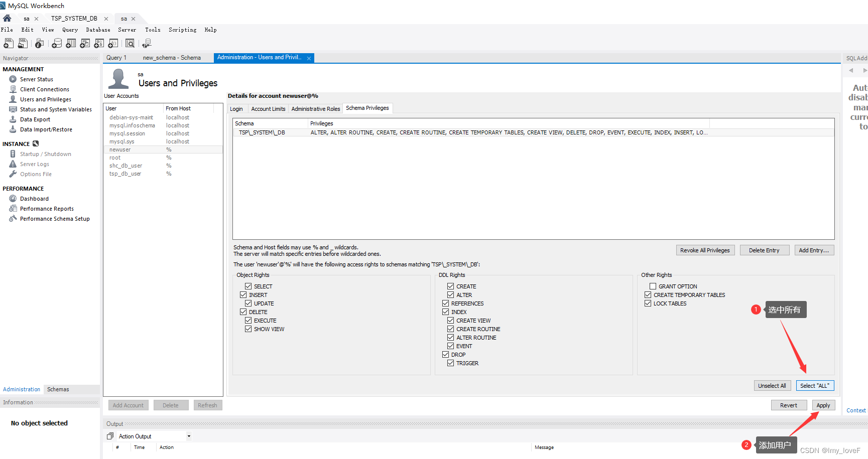
Task: Create a new view via toolbar
Action: tap(85, 44)
